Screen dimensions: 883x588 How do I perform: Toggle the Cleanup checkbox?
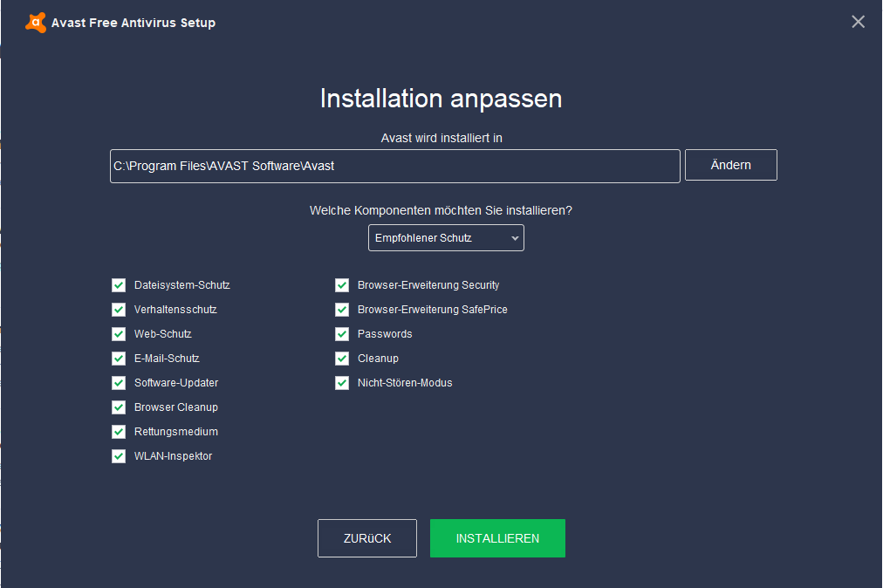[342, 359]
